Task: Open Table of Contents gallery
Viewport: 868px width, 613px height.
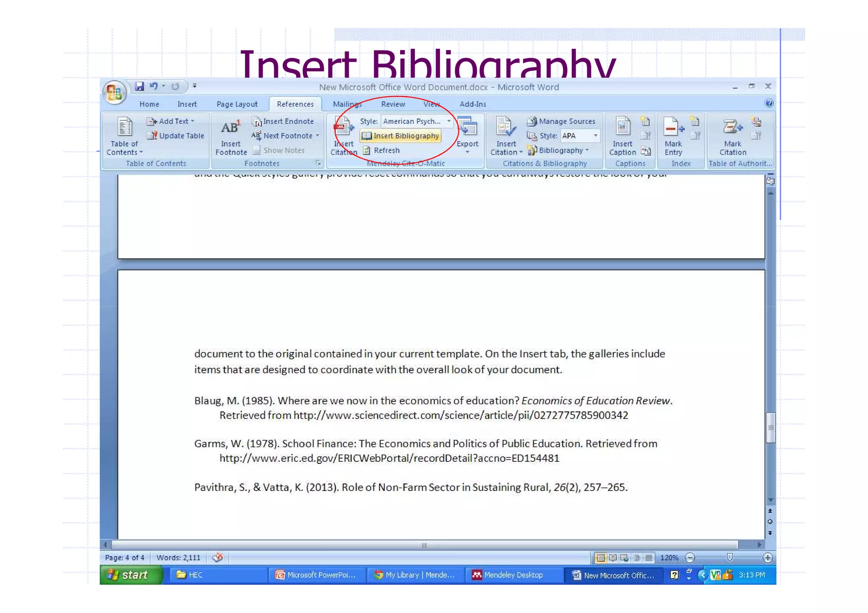Action: point(125,136)
